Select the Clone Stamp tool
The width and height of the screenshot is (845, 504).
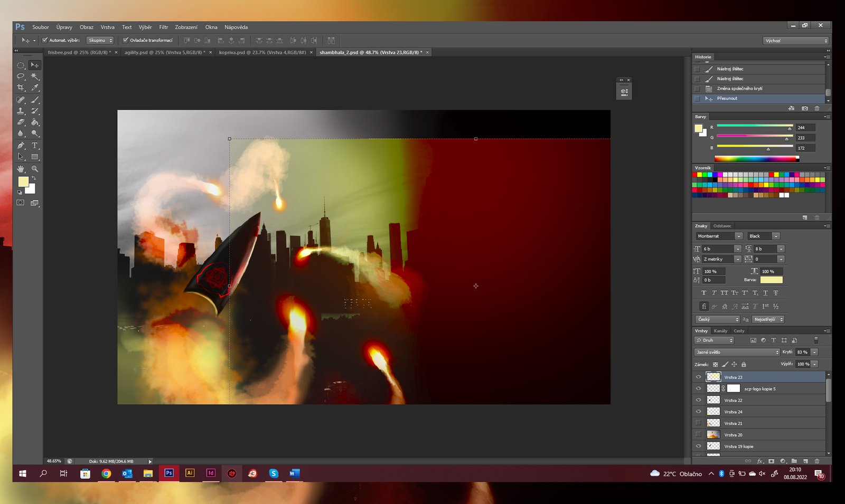pyautogui.click(x=21, y=111)
